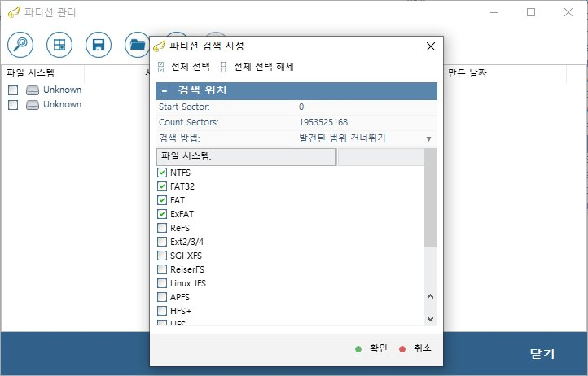The width and height of the screenshot is (588, 376).
Task: Click the first Unknown partition row text
Action: pos(62,90)
